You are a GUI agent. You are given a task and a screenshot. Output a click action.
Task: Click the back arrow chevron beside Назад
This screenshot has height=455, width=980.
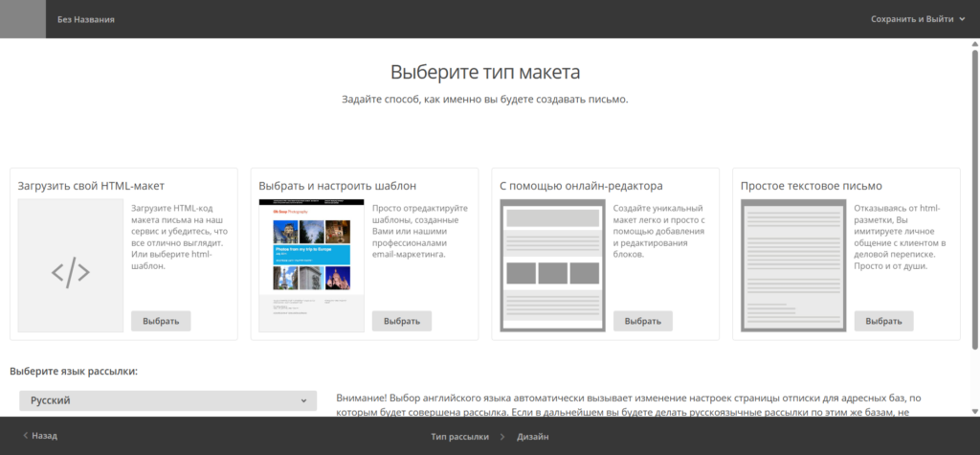pyautogui.click(x=26, y=435)
